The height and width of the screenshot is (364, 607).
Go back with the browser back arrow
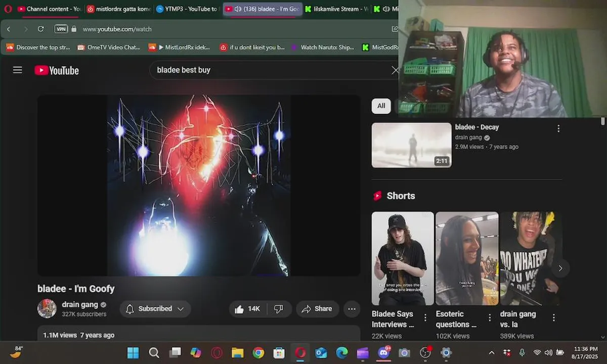(x=9, y=29)
